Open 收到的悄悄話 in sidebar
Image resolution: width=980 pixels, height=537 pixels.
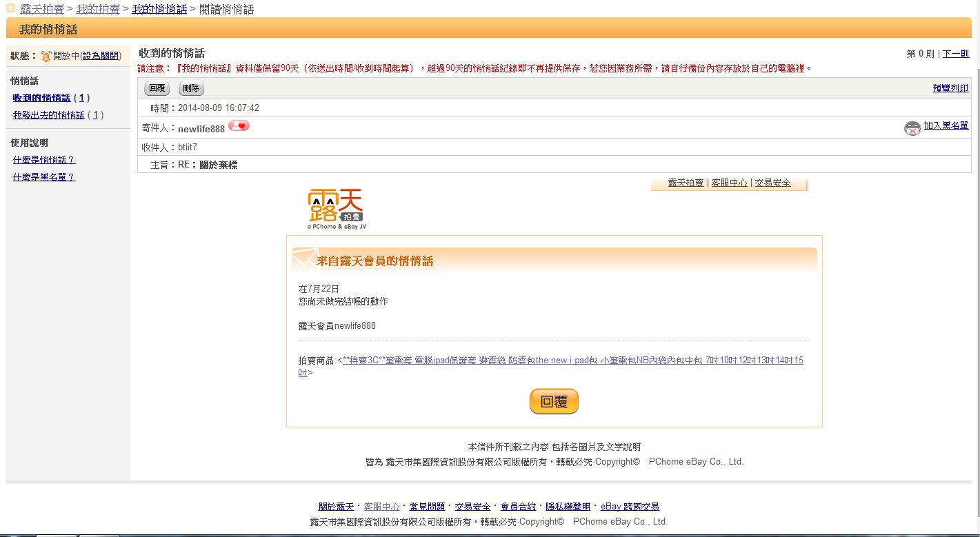(41, 98)
